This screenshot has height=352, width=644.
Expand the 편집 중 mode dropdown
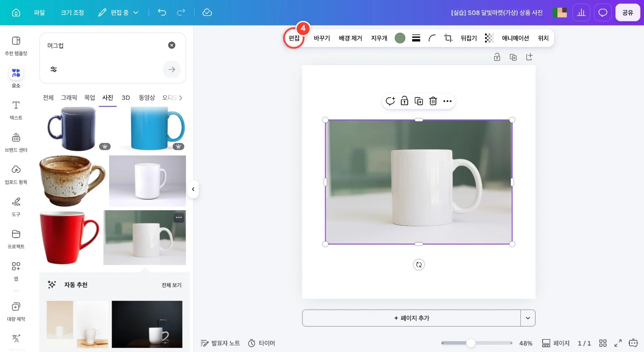pyautogui.click(x=119, y=12)
